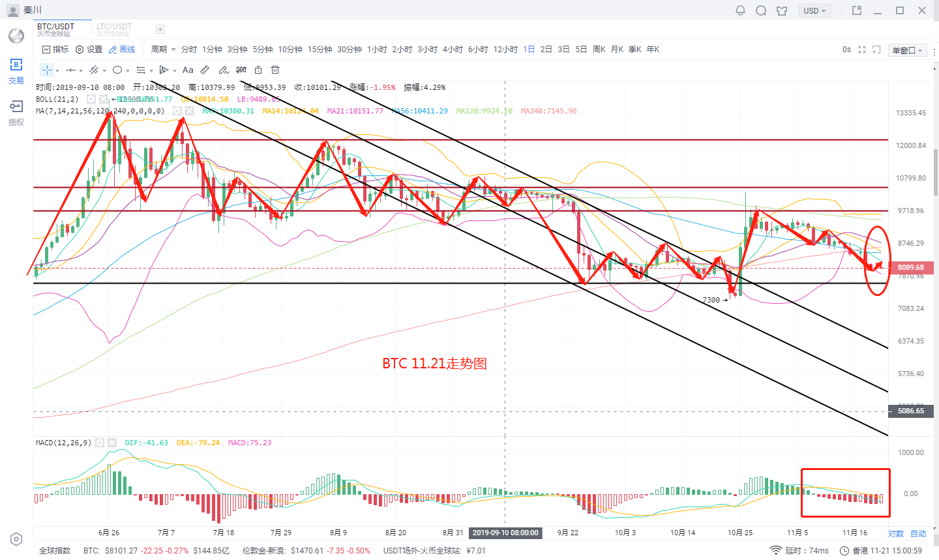The height and width of the screenshot is (560, 939).
Task: Select 4小时 timeframe
Action: coord(453,50)
